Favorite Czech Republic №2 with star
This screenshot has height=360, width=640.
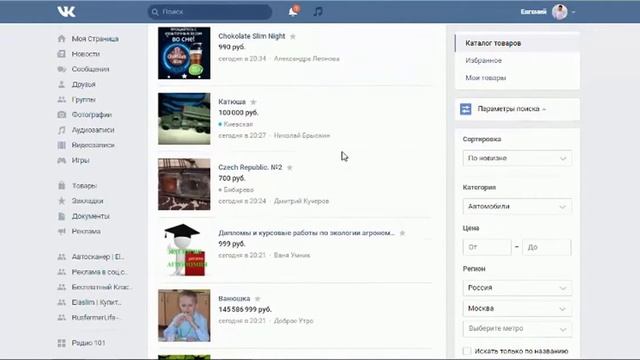[x=290, y=167]
